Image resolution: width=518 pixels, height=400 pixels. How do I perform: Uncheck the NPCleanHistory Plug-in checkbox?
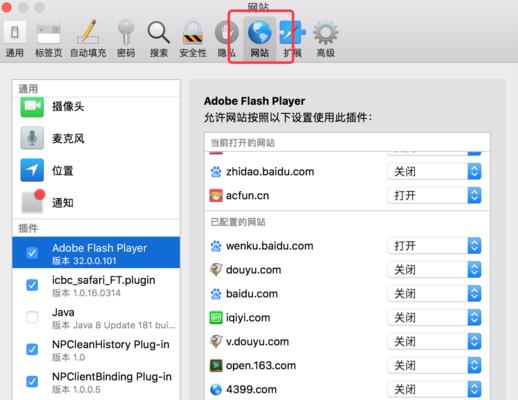[32, 349]
